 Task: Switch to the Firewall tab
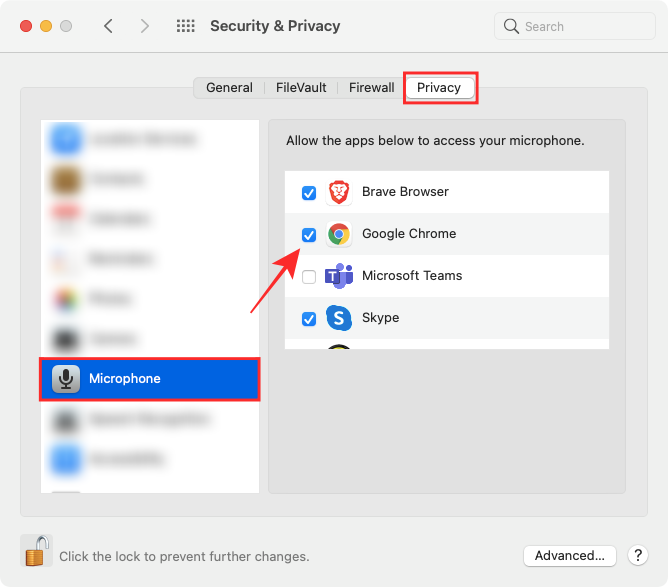tap(371, 88)
